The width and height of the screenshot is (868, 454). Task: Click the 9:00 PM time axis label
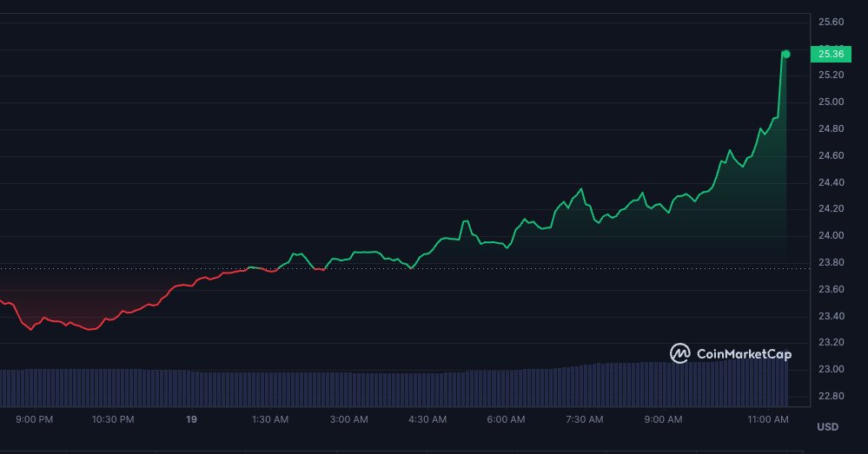35,420
